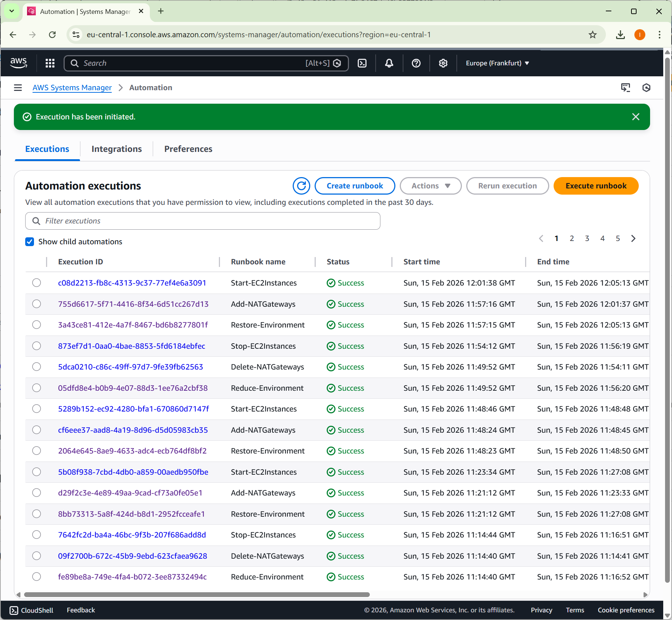The height and width of the screenshot is (620, 672).
Task: Click the Filter executions search field
Action: [203, 221]
